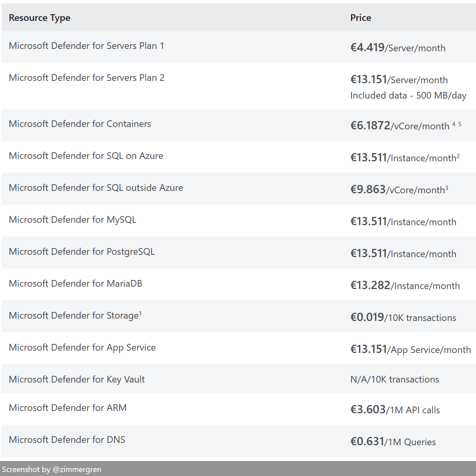Viewport: 476px width, 476px height.
Task: Select the Microsoft Defender for PostgreSQL label
Action: 82,252
